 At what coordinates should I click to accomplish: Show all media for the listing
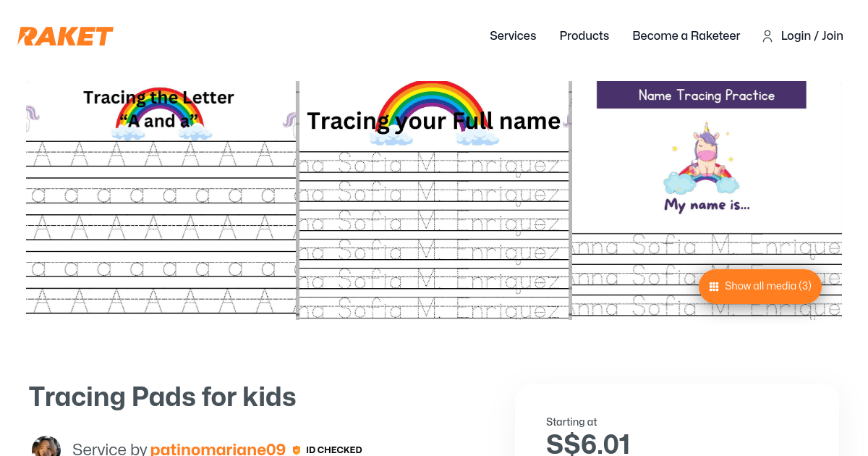759,286
